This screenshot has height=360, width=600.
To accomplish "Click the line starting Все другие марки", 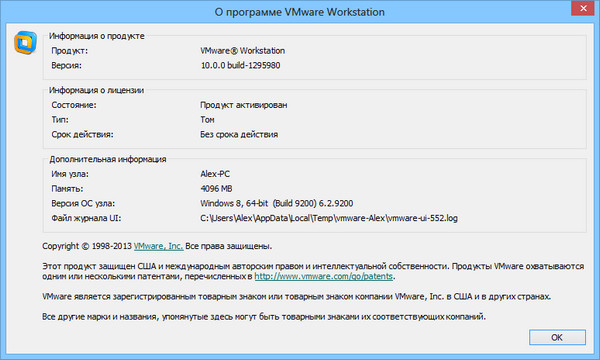I will coord(264,317).
